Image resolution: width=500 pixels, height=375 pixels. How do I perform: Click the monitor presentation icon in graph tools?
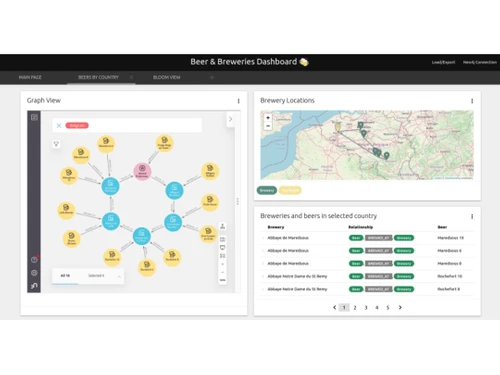[x=223, y=248]
